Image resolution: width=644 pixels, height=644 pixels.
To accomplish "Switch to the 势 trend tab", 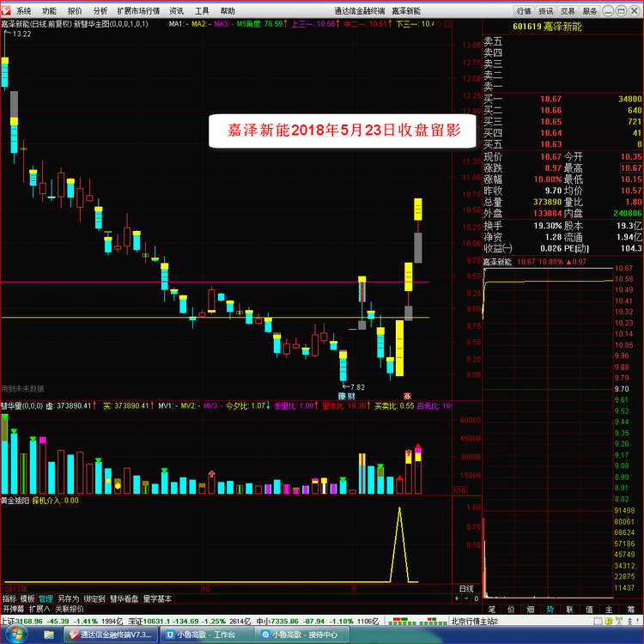I will coord(550,610).
